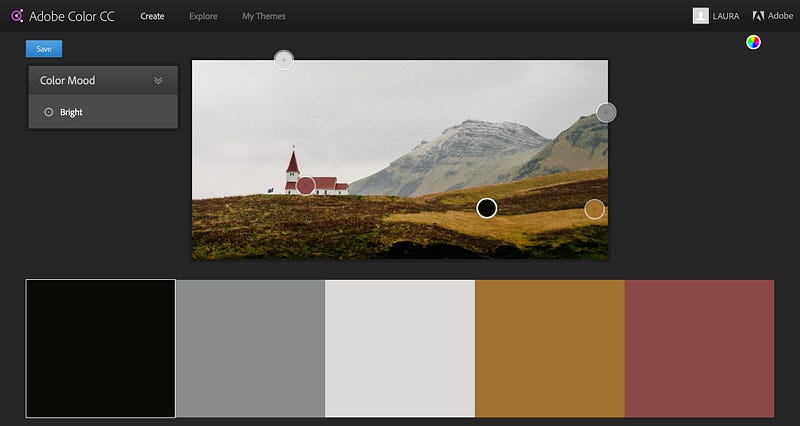Open the LAURA account link
This screenshot has width=800, height=426.
[726, 16]
